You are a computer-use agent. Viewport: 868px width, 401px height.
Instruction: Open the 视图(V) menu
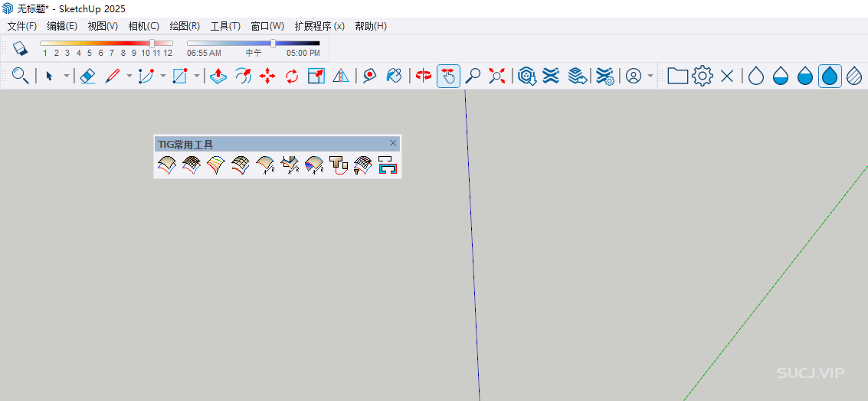click(103, 26)
